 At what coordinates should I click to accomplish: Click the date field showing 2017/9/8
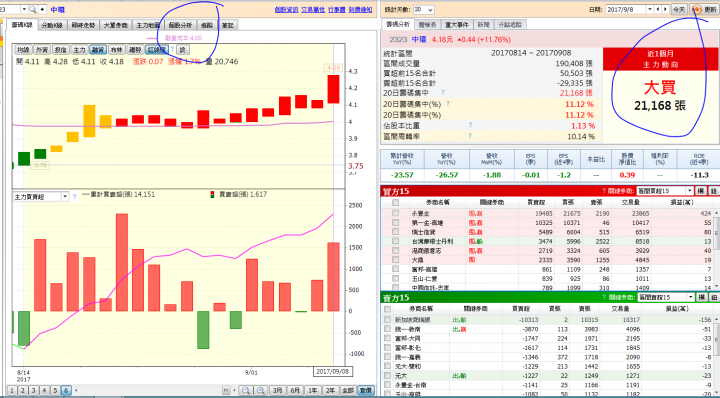tap(626, 9)
